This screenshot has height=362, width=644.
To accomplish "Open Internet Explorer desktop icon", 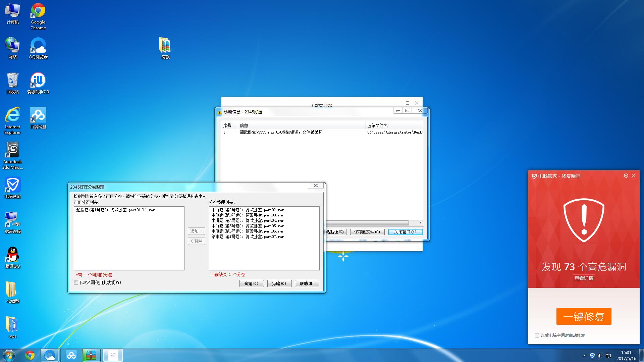I will (x=12, y=121).
